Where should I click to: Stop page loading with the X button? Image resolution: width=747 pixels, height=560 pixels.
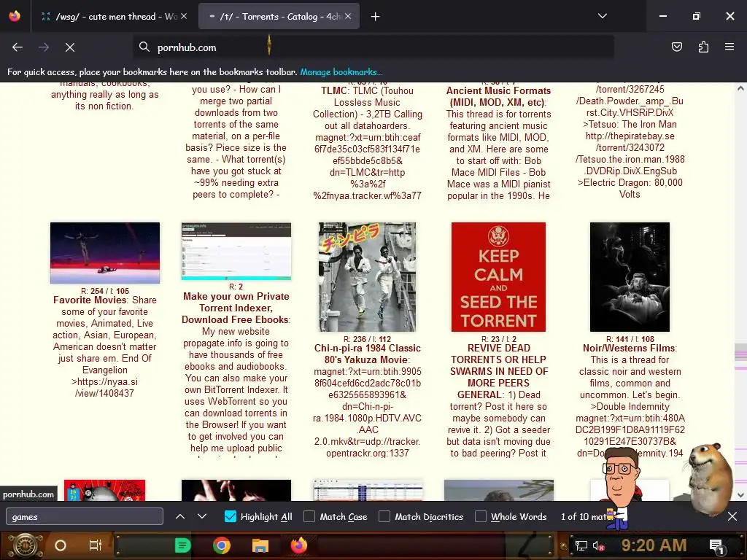(x=70, y=47)
